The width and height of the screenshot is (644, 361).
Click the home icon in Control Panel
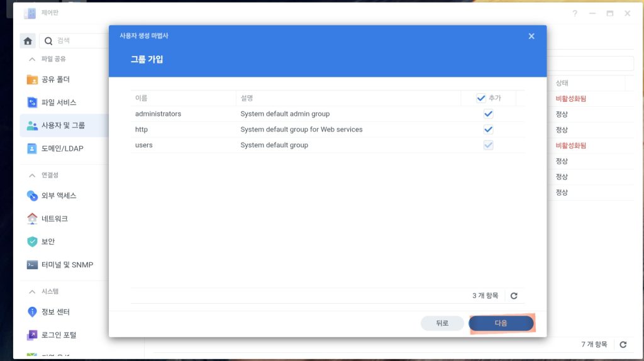point(28,41)
